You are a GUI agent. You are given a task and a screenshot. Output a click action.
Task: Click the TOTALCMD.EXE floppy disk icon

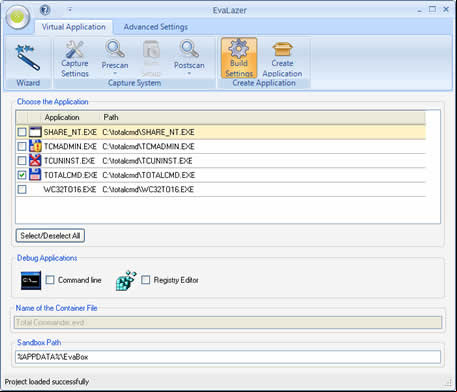tap(35, 175)
